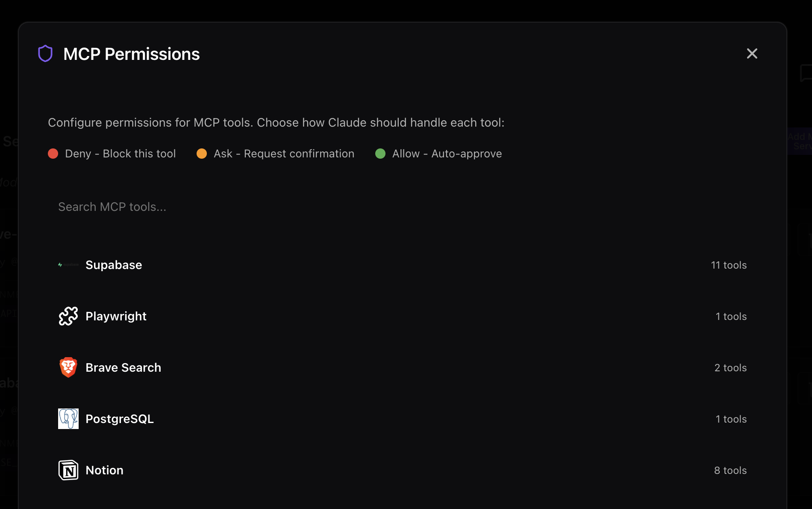Click the red Deny indicator dot
Viewport: 812px width, 509px height.
(x=53, y=153)
